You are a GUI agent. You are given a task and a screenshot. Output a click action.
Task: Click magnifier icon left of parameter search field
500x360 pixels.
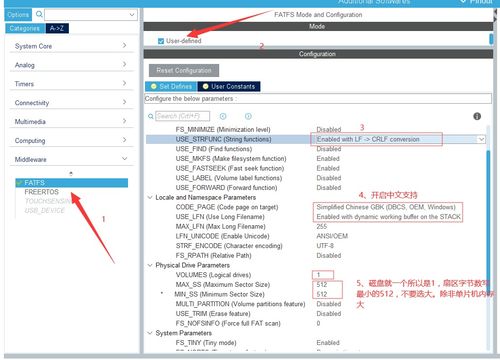151,116
